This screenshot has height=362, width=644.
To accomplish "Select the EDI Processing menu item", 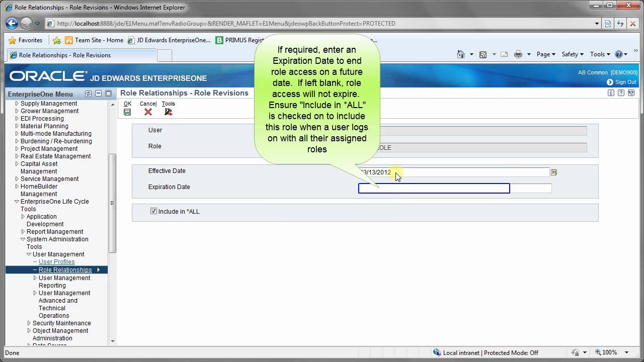I will click(42, 118).
